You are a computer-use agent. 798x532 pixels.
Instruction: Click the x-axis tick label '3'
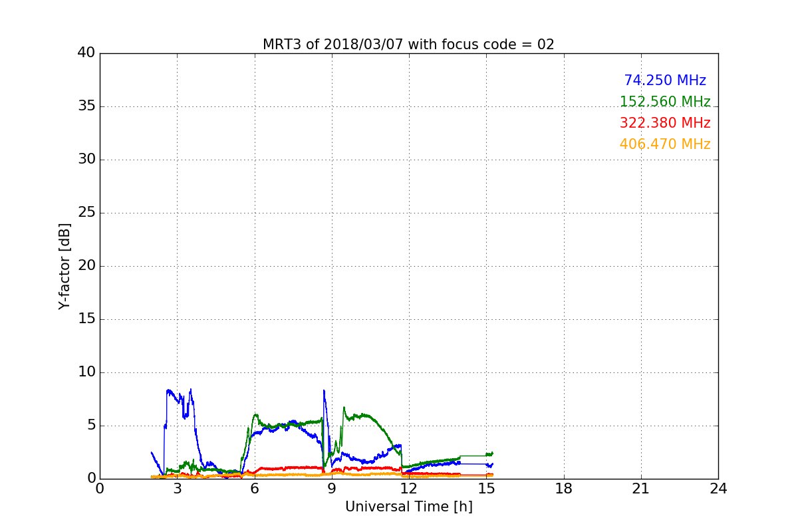(177, 489)
